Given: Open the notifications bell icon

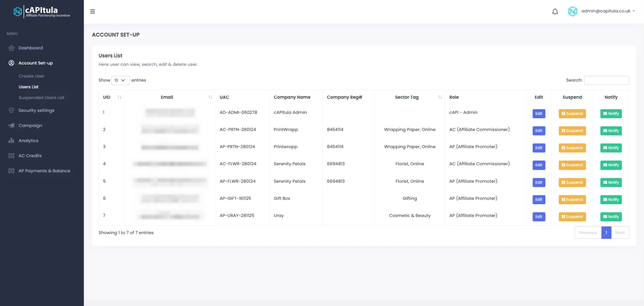Looking at the screenshot, I should coord(555,11).
